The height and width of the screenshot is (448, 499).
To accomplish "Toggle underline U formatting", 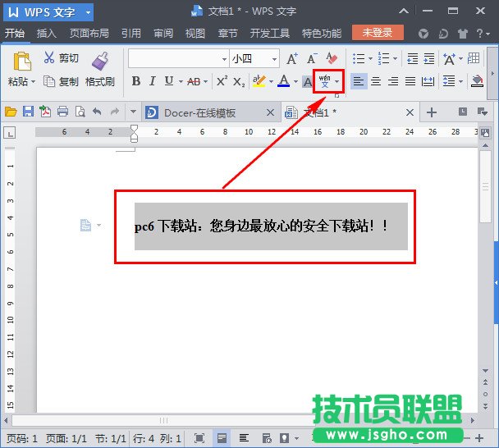I will point(169,81).
